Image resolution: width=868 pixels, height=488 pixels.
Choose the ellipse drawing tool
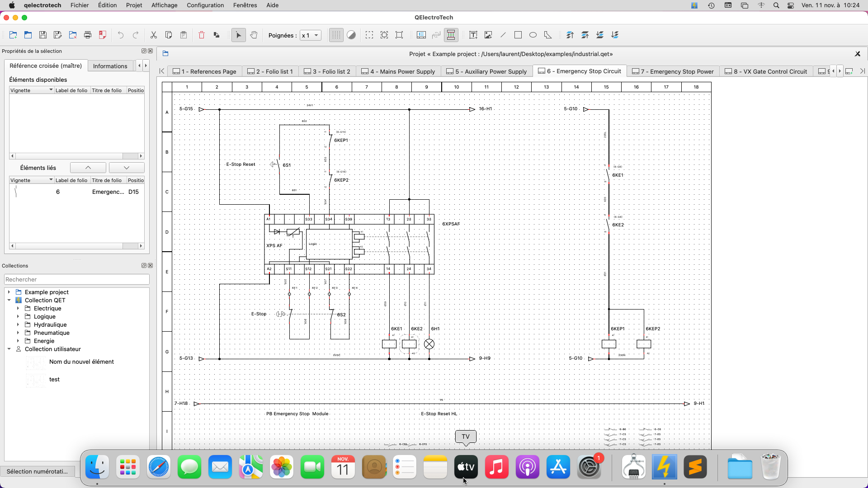(x=533, y=35)
